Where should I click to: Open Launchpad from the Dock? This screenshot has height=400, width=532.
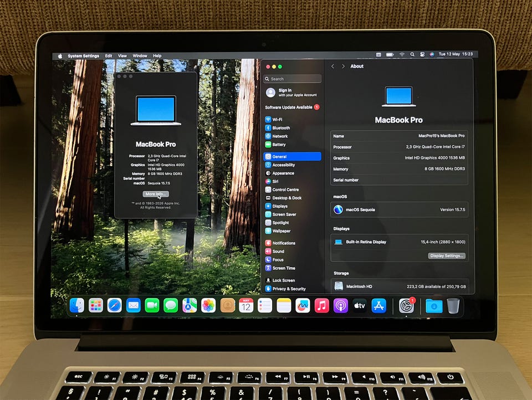pos(96,306)
